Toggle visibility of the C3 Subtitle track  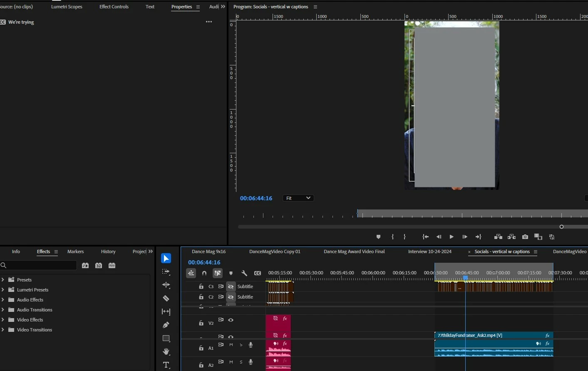pos(231,286)
